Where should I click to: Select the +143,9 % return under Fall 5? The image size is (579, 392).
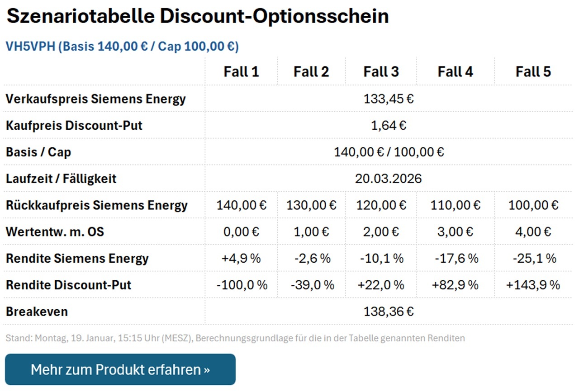point(534,285)
